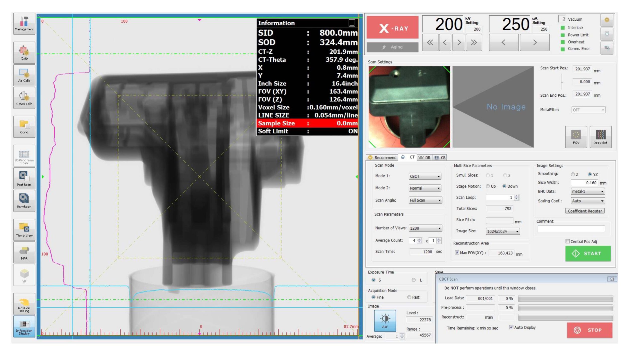Enable Central Pos Adj checkbox
This screenshot has height=364, width=637.
click(x=567, y=242)
